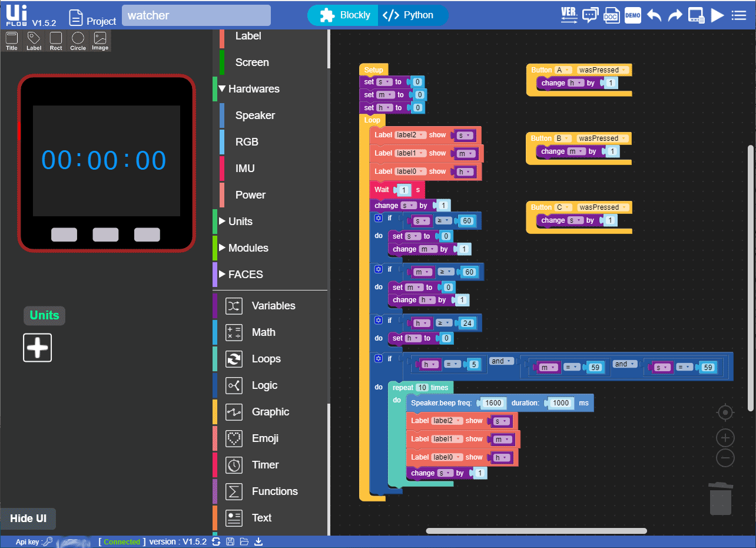Open Button A selector dropdown
This screenshot has height=548, width=756.
tap(562, 70)
